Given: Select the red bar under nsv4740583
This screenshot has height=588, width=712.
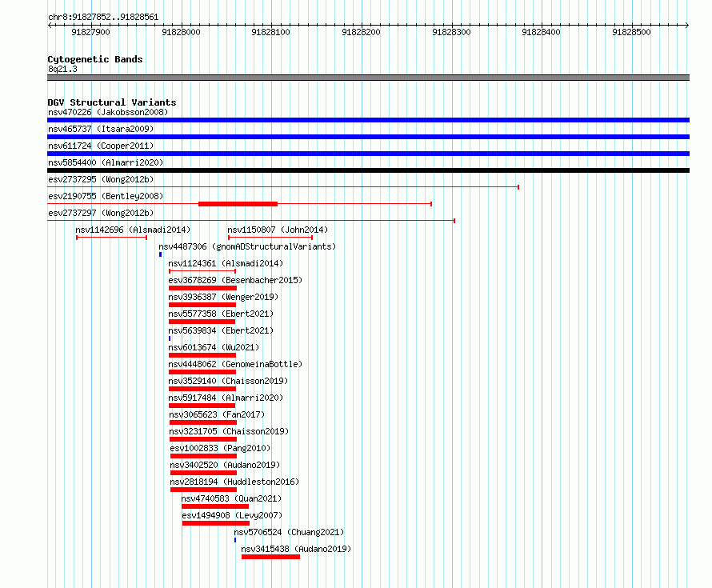Looking at the screenshot, I should [214, 506].
